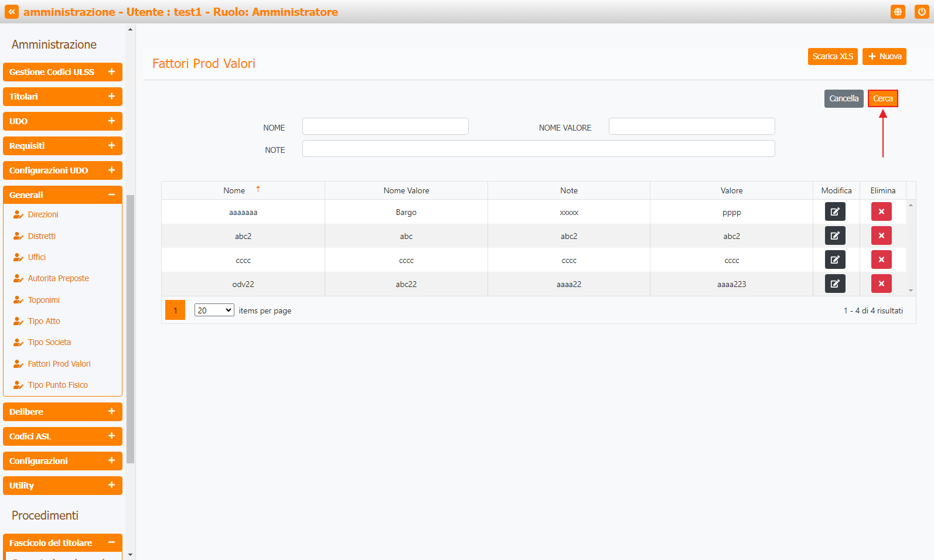
Task: Expand the Delibere sidebar section
Action: 111,412
